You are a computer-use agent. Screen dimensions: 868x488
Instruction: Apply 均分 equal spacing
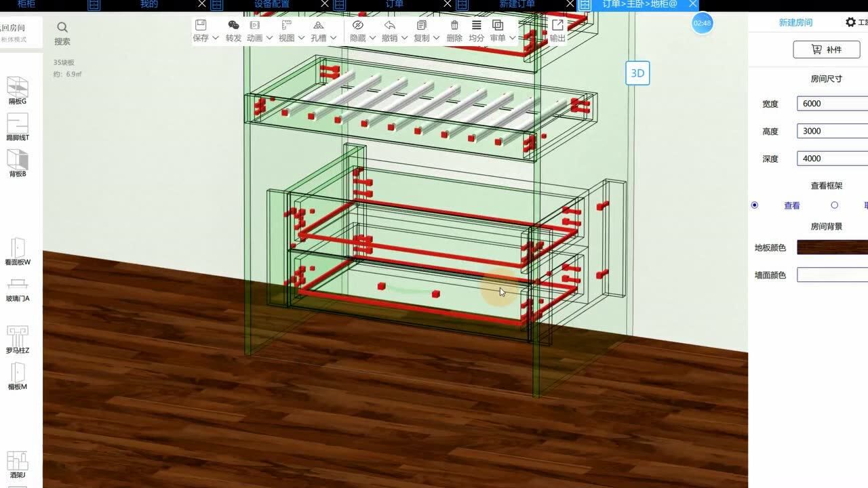(477, 31)
